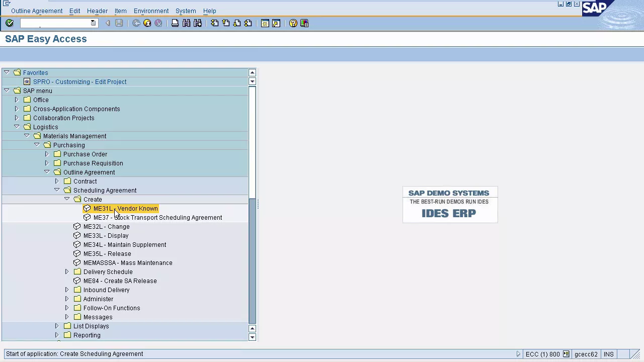Click SAP DEMO SYSTEMS IDES ERP image

[450, 204]
